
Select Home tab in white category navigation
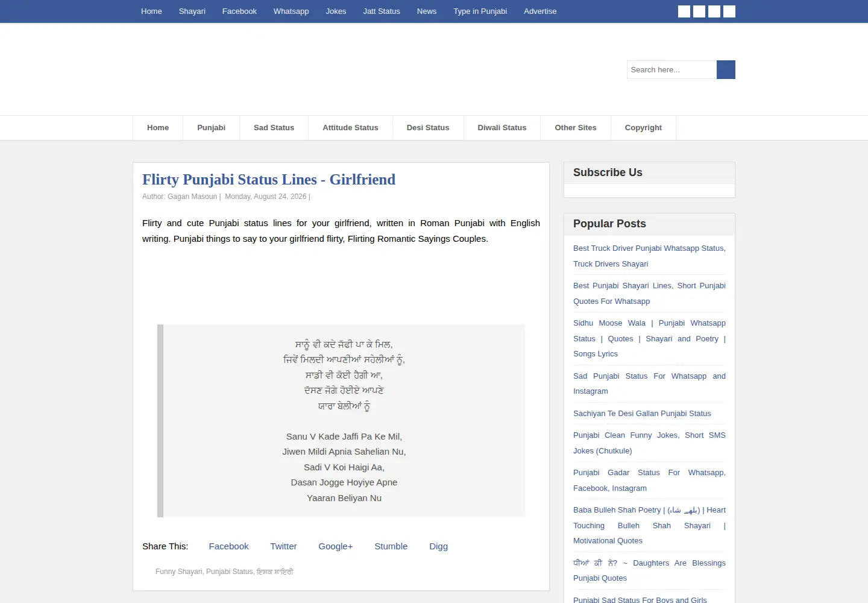158,128
